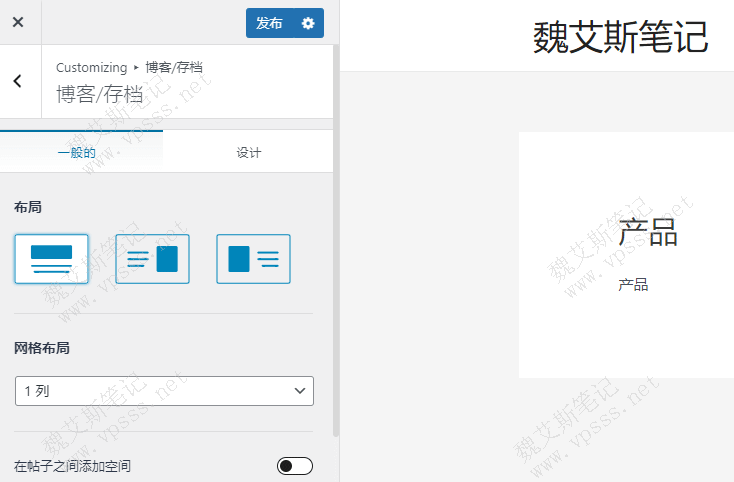The height and width of the screenshot is (482, 734).
Task: Click the 网格布局 section label
Action: point(42,348)
